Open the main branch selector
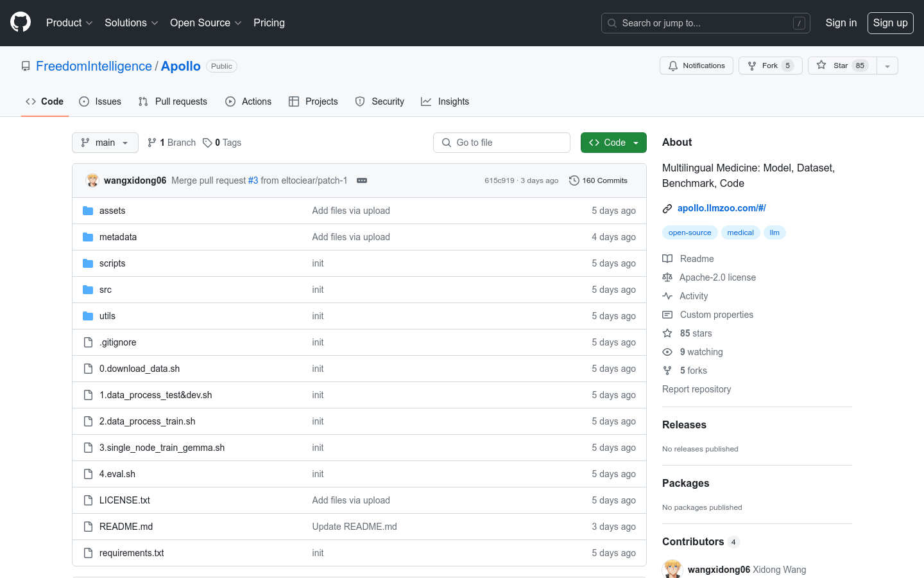The height and width of the screenshot is (578, 924). pyautogui.click(x=105, y=143)
